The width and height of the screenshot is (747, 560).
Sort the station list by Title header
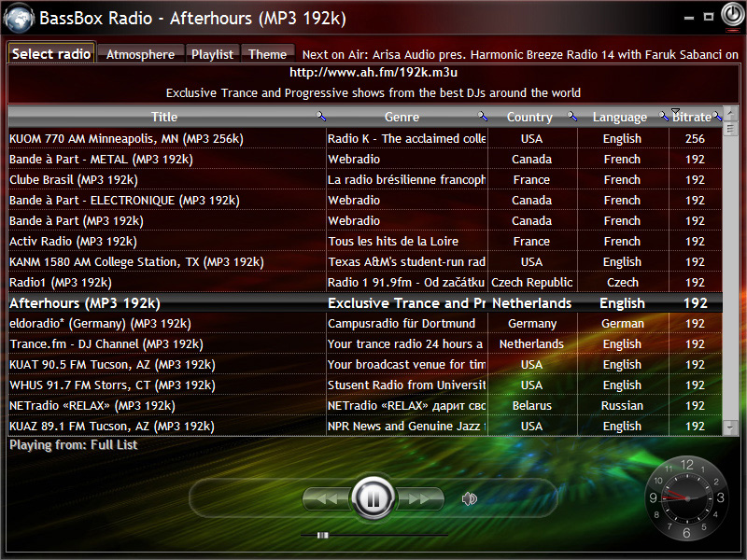click(x=164, y=117)
